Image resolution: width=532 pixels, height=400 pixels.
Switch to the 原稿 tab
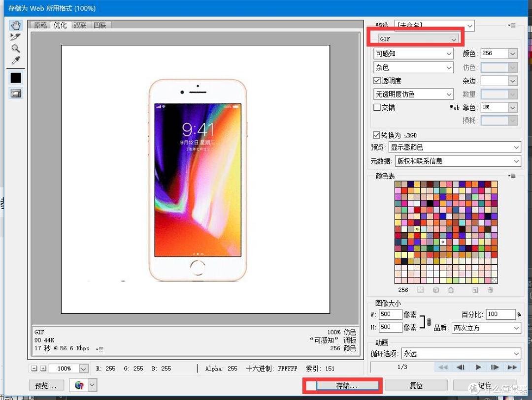tap(40, 25)
